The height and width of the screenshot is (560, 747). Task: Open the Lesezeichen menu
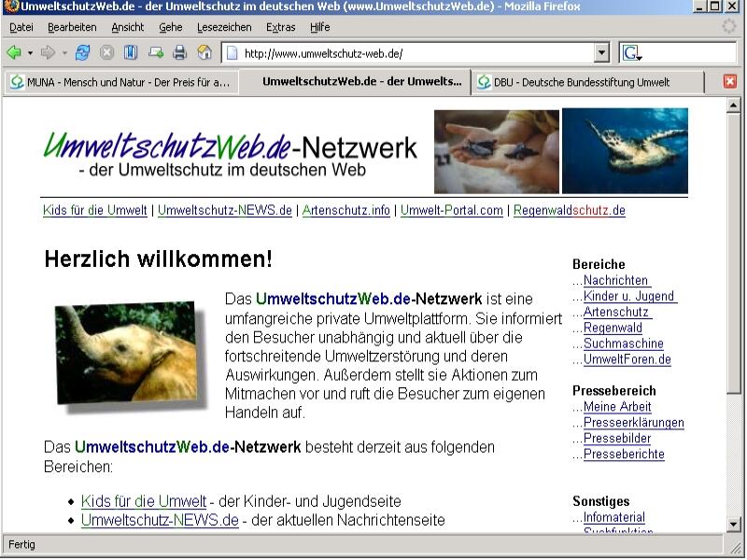click(224, 28)
